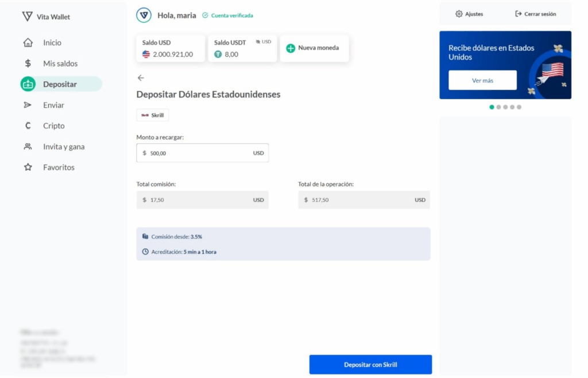Go to Mis saldos section
The height and width of the screenshot is (378, 588).
pos(60,64)
